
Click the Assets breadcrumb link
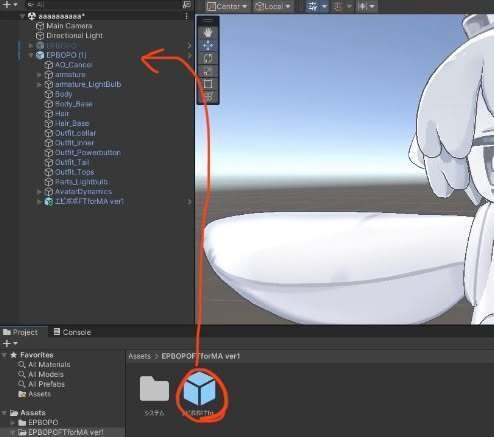[140, 356]
